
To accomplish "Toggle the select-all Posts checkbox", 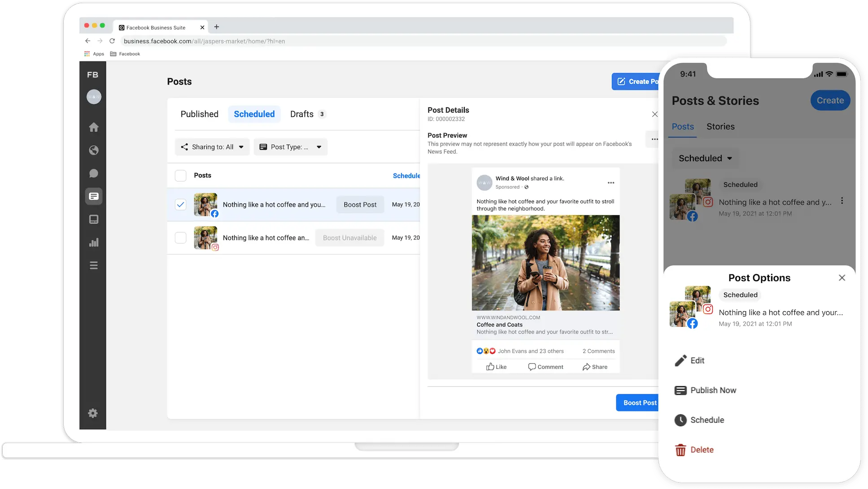I will pyautogui.click(x=180, y=176).
